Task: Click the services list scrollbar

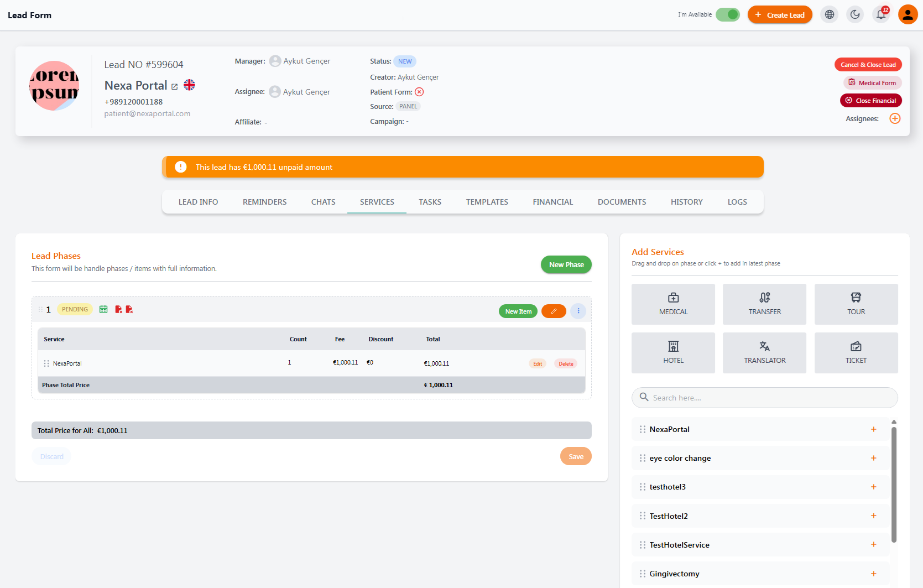Action: tap(894, 485)
